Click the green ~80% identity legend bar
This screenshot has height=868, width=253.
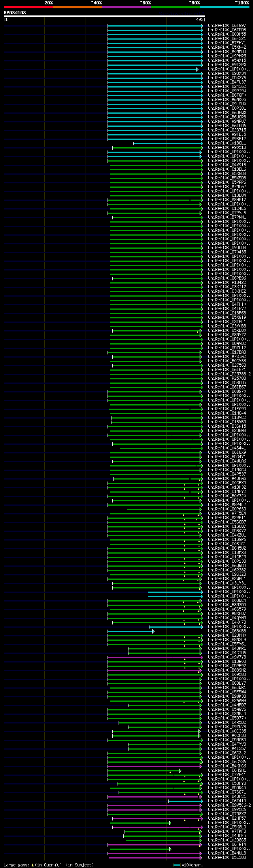pos(175,7)
